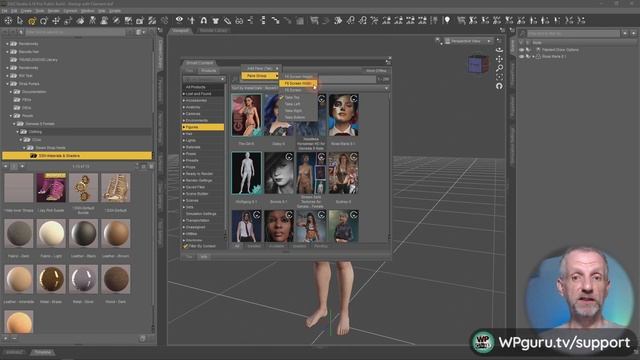Toggle visibility of the second Scene pane item
This screenshot has height=360, width=640.
pyautogui.click(x=521, y=57)
